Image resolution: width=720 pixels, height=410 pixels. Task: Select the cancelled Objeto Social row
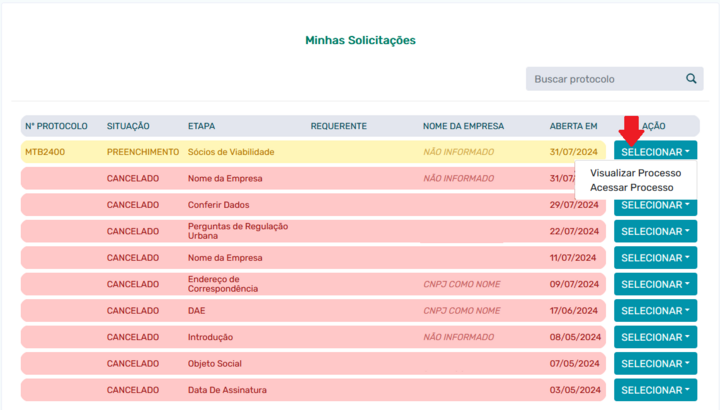click(x=313, y=364)
